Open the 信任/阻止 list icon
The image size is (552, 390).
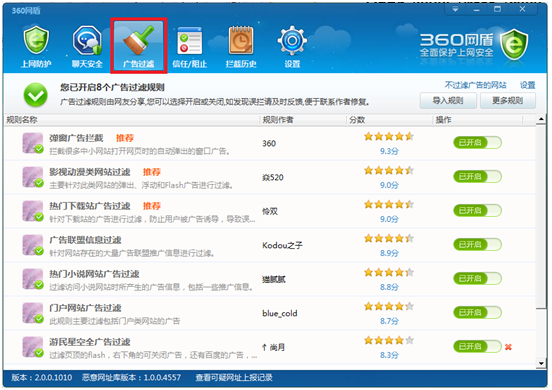[189, 46]
